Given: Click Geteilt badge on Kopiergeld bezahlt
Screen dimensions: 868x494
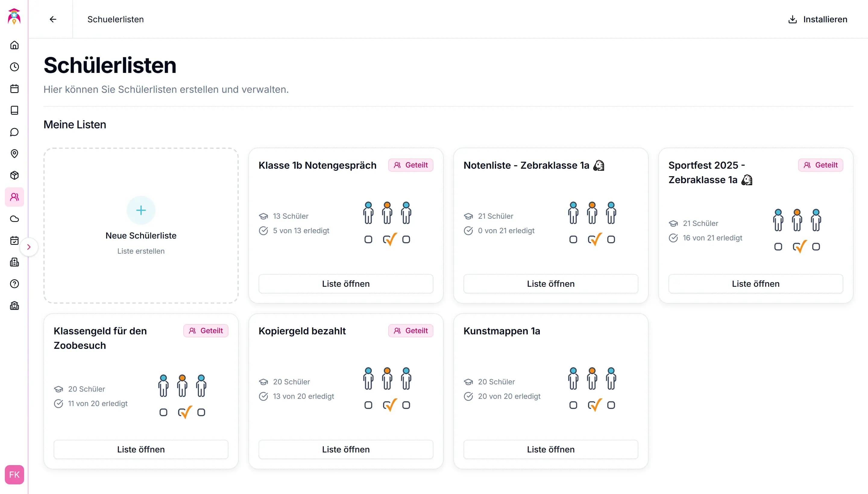Looking at the screenshot, I should 410,330.
